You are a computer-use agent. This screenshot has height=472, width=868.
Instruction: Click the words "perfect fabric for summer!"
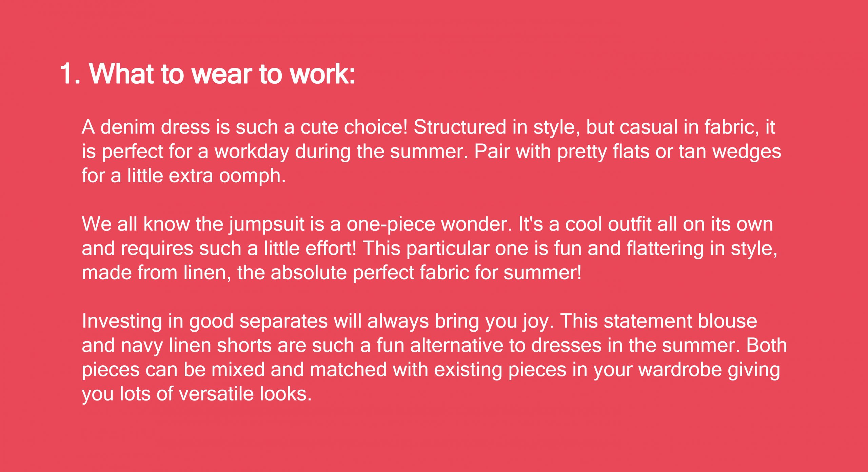pyautogui.click(x=468, y=273)
